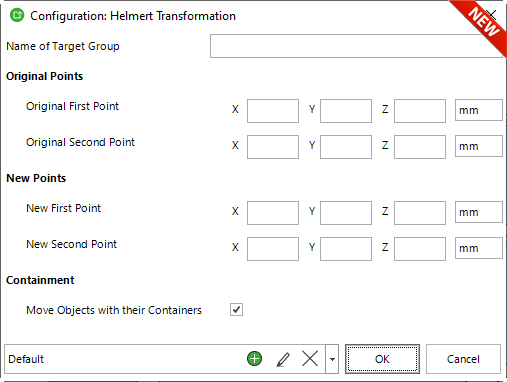Expand the Default preset dropdown arrow

332,359
